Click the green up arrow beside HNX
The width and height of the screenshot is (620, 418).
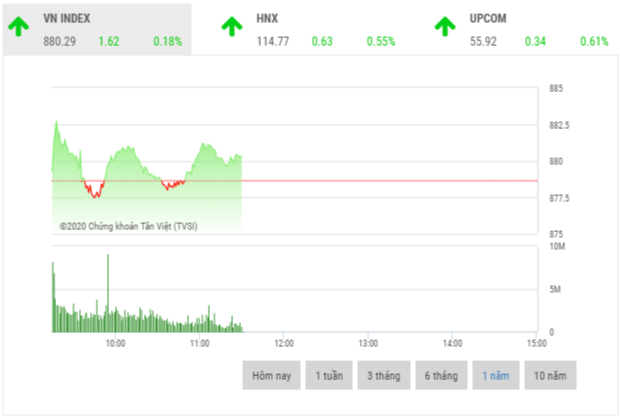pos(232,27)
